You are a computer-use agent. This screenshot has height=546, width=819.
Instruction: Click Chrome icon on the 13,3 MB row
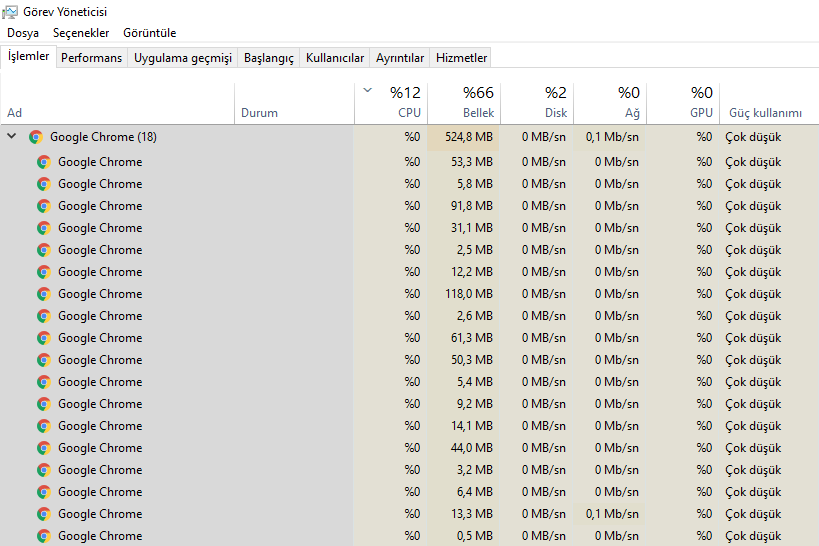pyautogui.click(x=44, y=514)
